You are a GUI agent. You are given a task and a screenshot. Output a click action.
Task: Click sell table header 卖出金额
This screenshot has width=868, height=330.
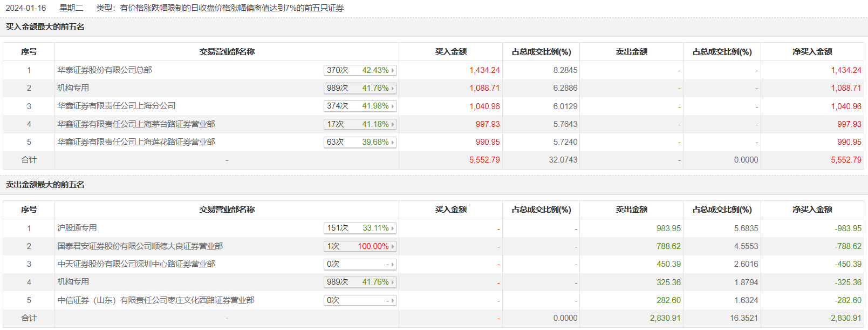coord(632,210)
